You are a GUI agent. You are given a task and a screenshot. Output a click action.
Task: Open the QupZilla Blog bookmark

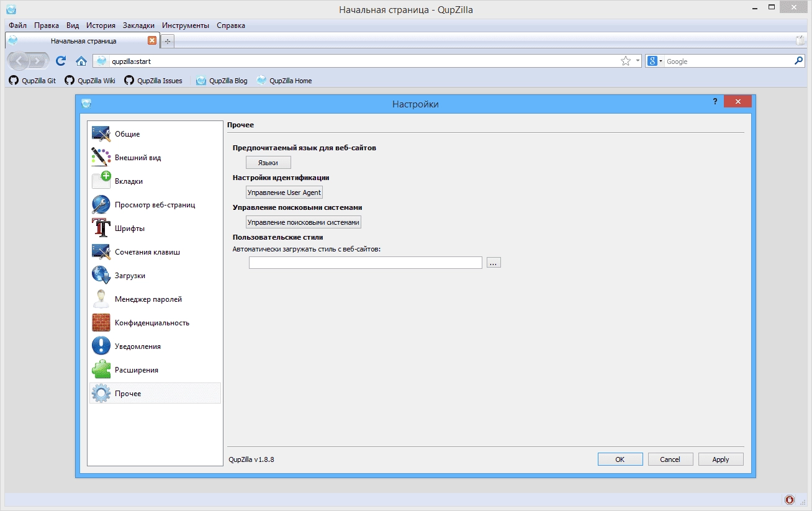click(x=222, y=81)
